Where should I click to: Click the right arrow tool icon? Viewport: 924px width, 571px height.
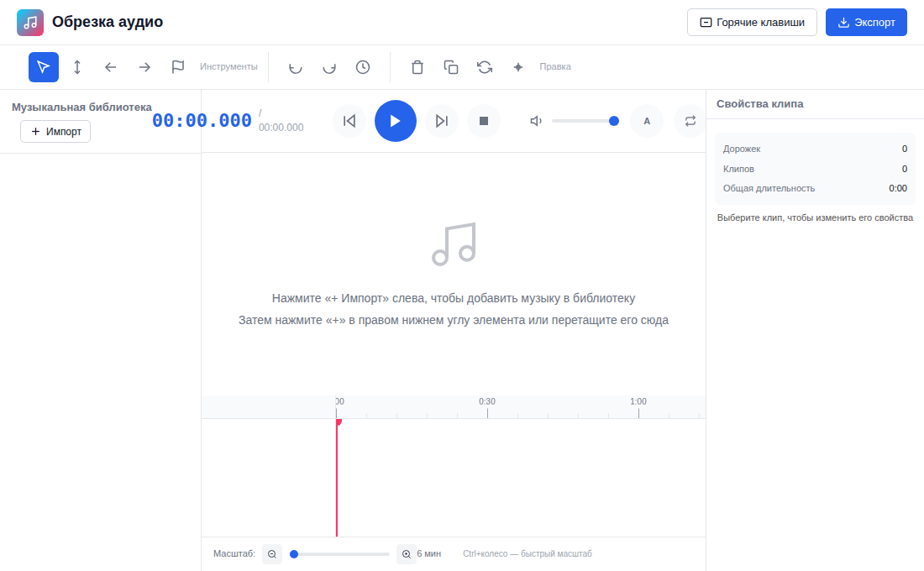coord(144,67)
